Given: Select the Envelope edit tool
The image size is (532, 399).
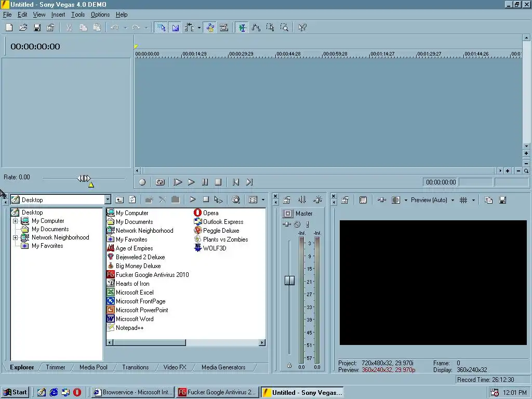Looking at the screenshot, I should 256,28.
